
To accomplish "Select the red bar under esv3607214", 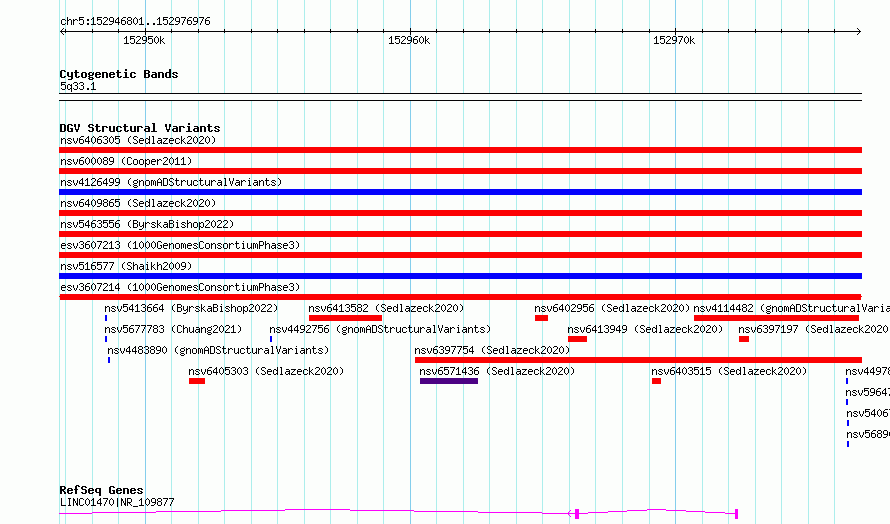I will [460, 297].
